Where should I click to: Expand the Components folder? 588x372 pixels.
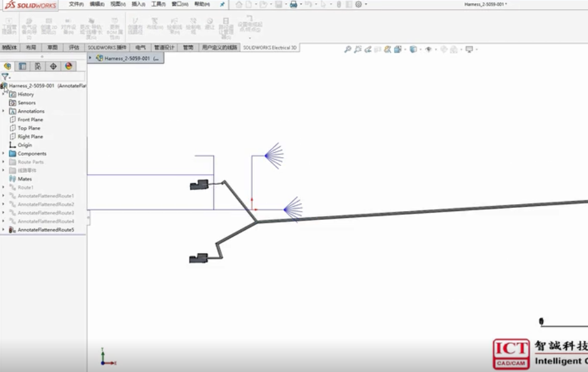point(4,153)
